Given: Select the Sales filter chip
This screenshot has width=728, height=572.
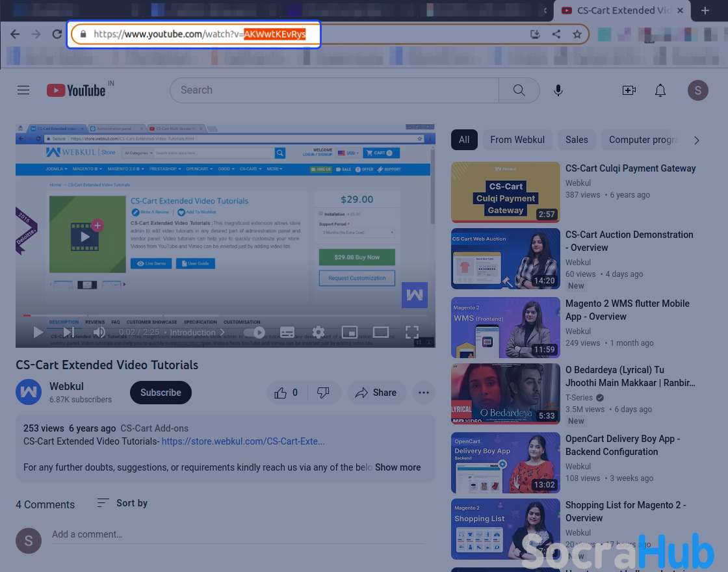Looking at the screenshot, I should [x=577, y=140].
